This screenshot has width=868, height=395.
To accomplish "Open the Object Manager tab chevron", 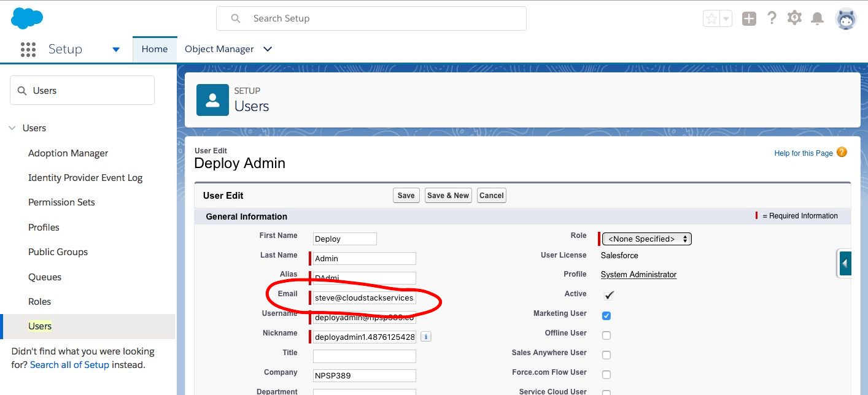I will tap(268, 49).
